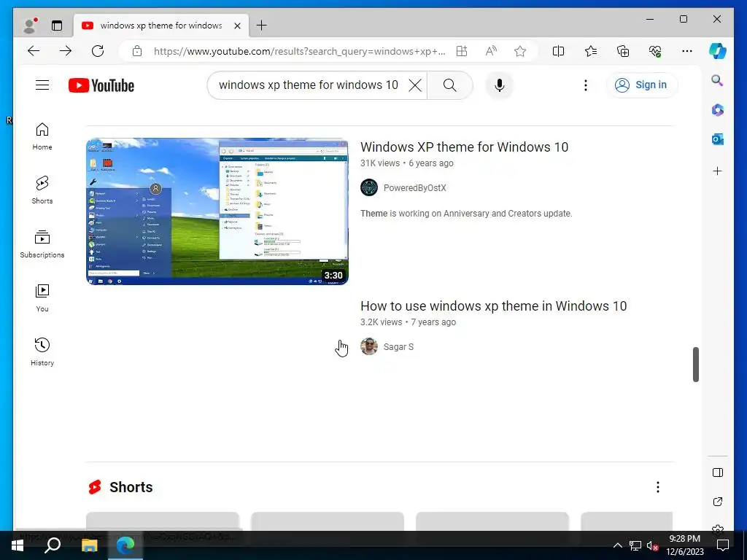The width and height of the screenshot is (747, 560).
Task: Open 'How to use windows xp theme' video
Action: 494,306
